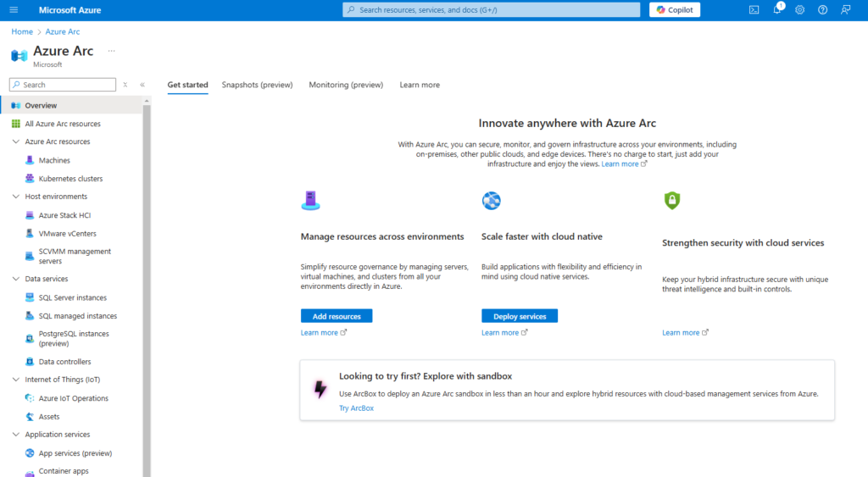Open the hamburger portal menu
Screen dimensions: 868x477
pos(14,10)
